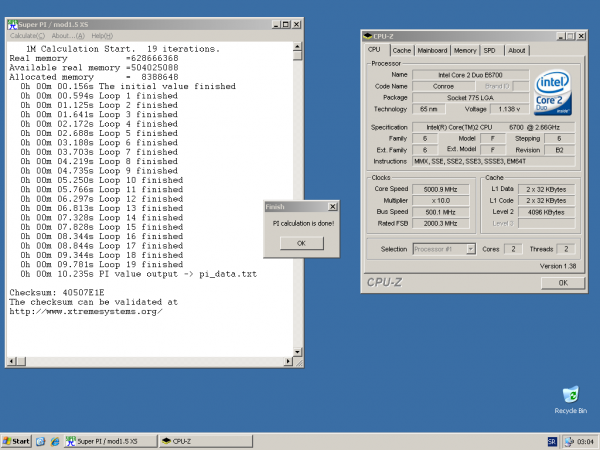Minimize the Super PI window
600x450 pixels.
[276, 24]
